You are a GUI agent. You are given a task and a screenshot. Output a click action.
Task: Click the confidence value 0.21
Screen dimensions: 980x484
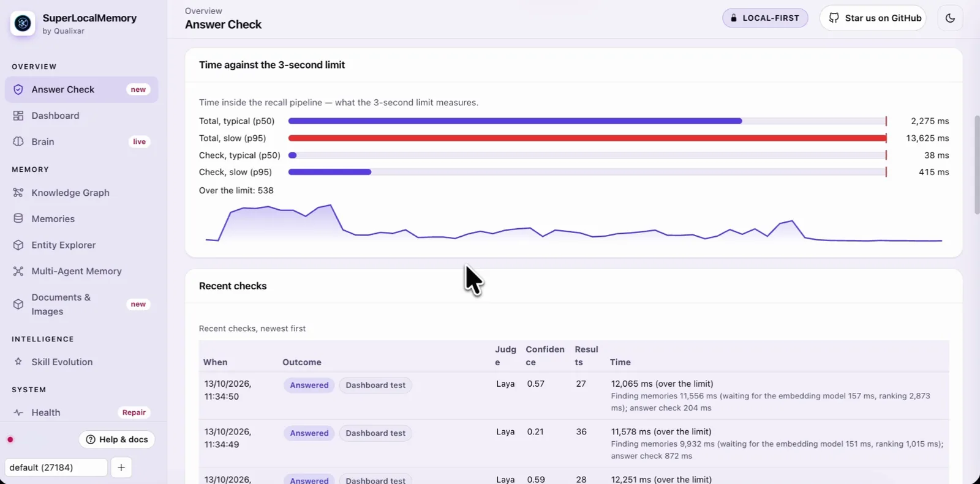(535, 431)
